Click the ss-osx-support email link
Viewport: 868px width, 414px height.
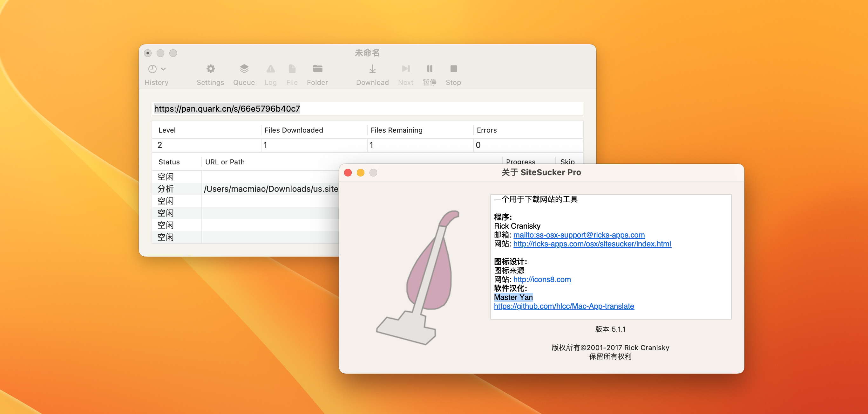tap(579, 234)
